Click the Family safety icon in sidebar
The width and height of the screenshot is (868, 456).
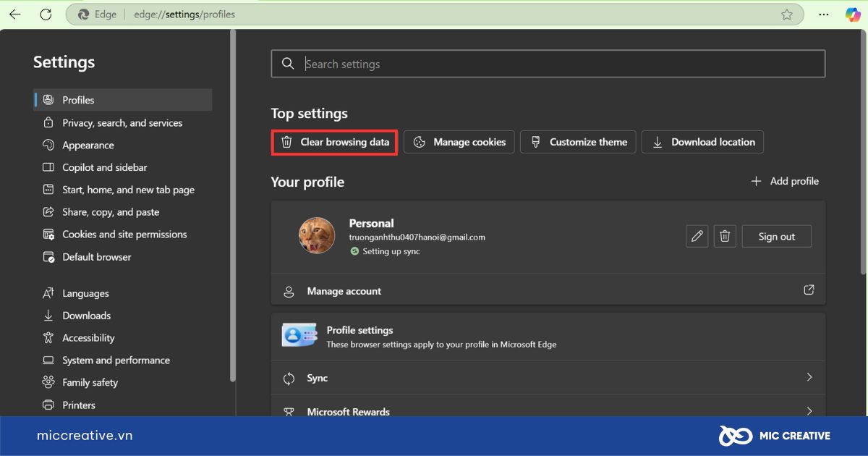coord(48,382)
